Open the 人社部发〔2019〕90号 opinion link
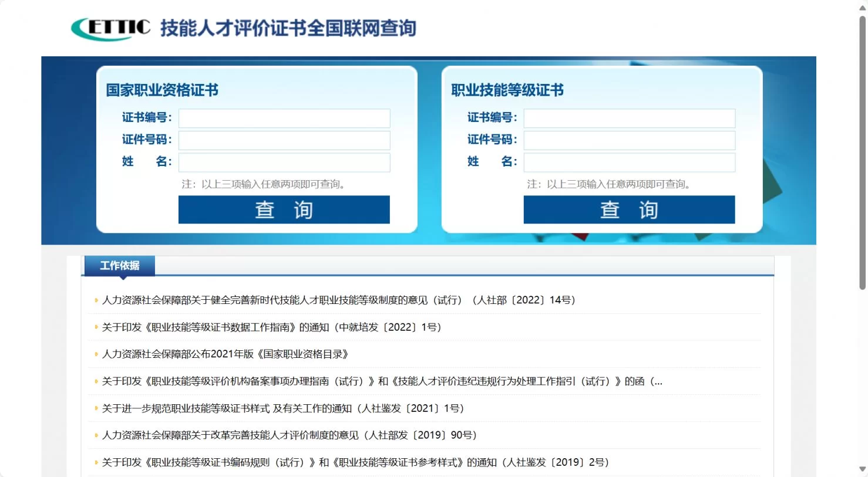 pyautogui.click(x=289, y=435)
